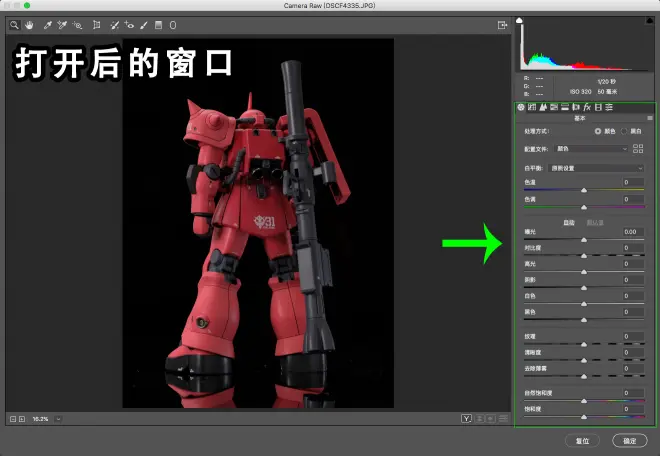660x456 pixels.
Task: Click the 确定 (OK) button
Action: point(630,441)
